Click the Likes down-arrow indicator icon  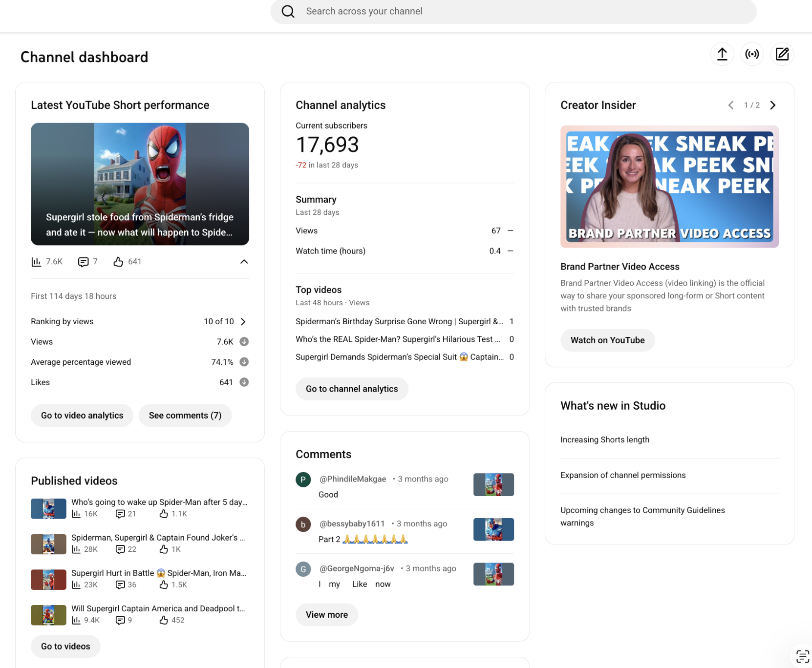244,382
